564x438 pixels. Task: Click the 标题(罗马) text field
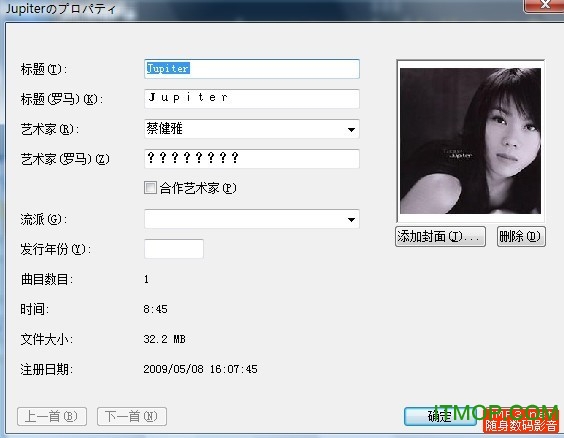[251, 99]
